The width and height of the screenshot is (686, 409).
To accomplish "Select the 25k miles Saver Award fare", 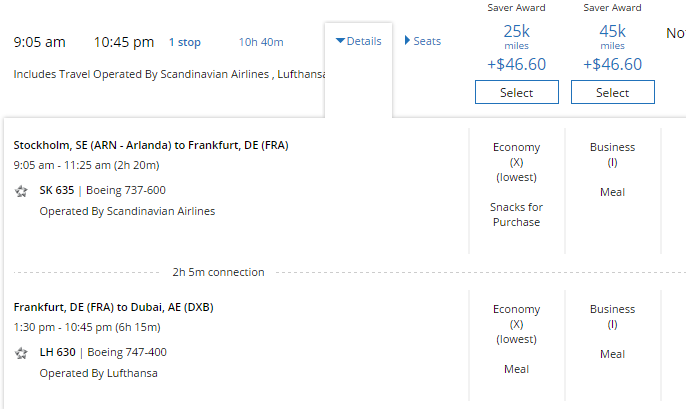I will tap(517, 92).
